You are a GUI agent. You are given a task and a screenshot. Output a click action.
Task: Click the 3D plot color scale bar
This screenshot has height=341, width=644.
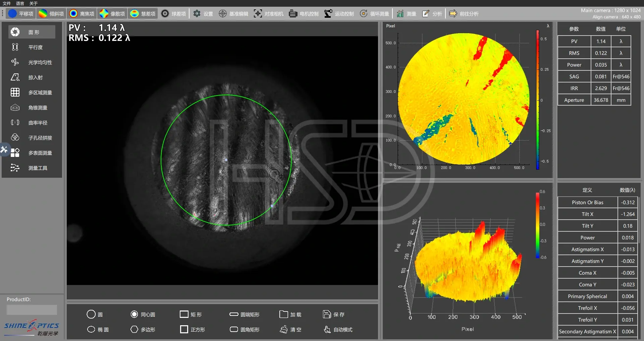(538, 225)
